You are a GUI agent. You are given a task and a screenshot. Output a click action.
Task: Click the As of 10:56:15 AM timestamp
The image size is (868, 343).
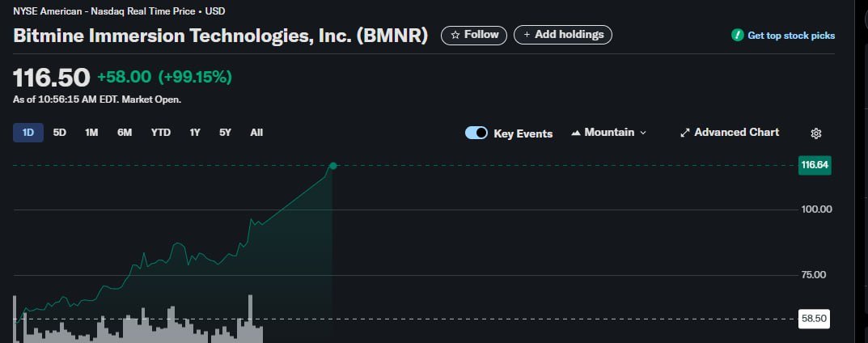click(97, 100)
